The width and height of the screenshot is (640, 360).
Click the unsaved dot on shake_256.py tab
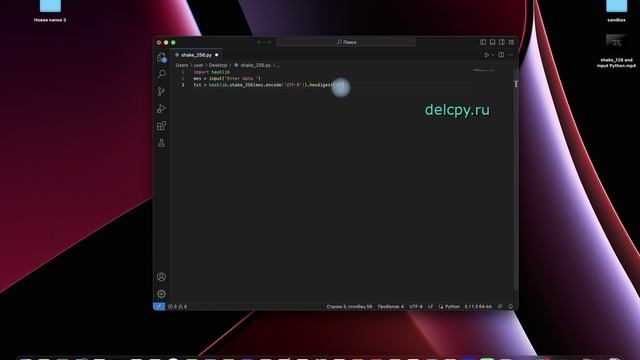(x=217, y=55)
